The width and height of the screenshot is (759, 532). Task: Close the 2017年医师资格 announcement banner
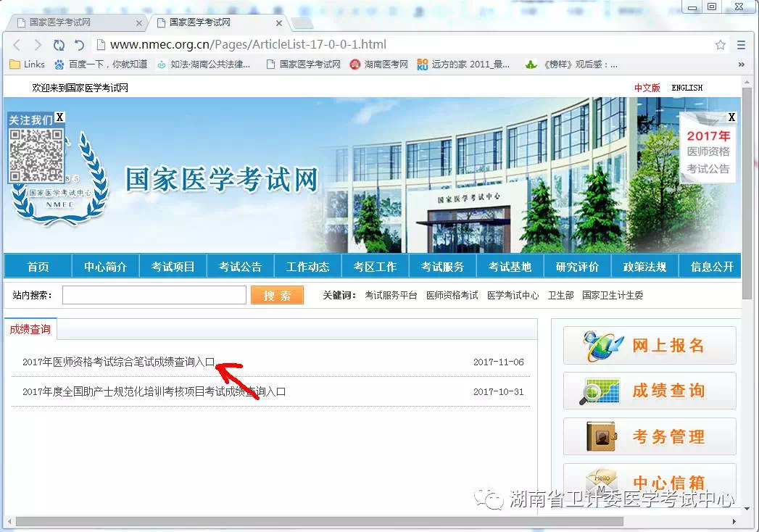click(731, 117)
